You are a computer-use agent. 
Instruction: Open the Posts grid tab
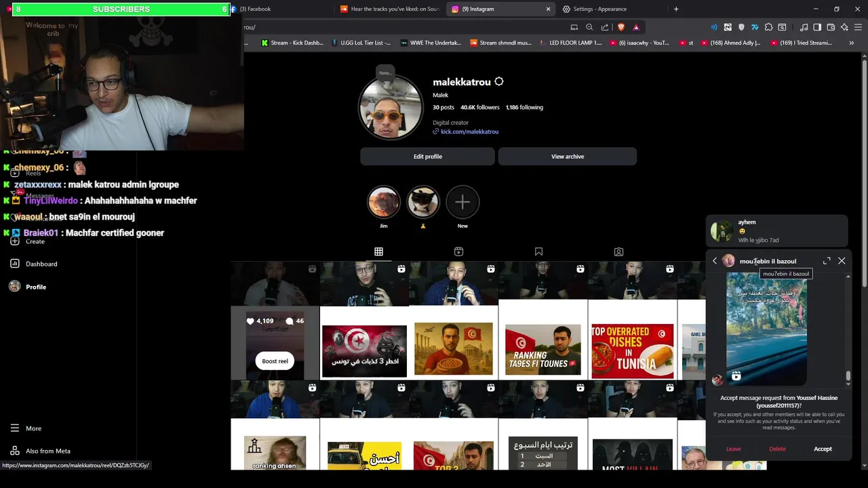click(x=378, y=251)
